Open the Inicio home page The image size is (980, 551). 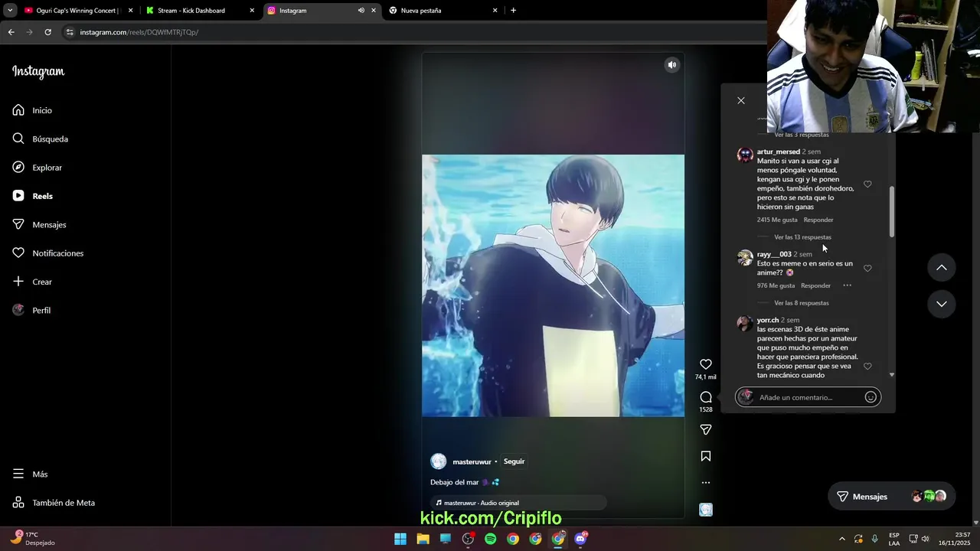pyautogui.click(x=32, y=110)
